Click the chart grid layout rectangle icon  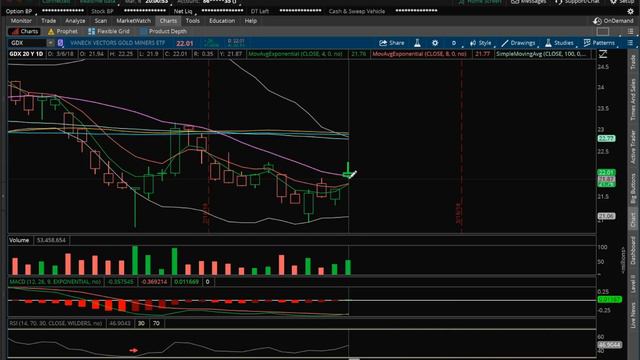[603, 31]
